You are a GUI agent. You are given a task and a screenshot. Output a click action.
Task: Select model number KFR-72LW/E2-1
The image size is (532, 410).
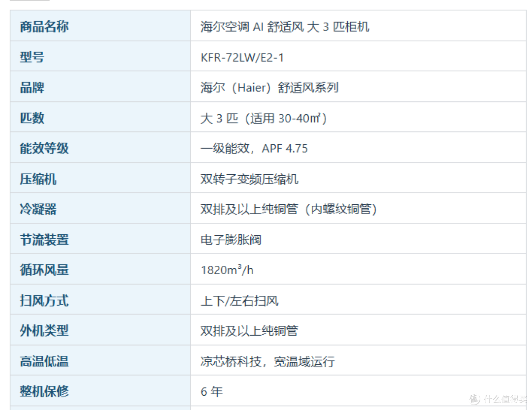[x=242, y=57]
